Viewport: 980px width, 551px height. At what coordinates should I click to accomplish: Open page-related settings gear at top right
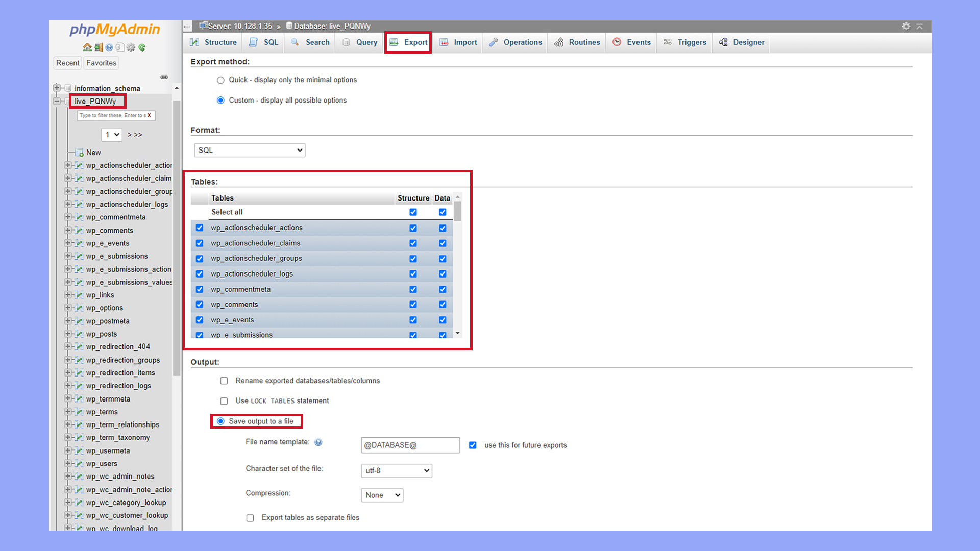coord(906,26)
